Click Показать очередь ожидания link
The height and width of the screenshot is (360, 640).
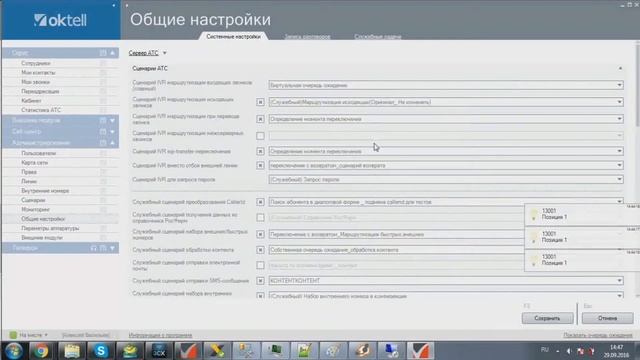coord(598,335)
